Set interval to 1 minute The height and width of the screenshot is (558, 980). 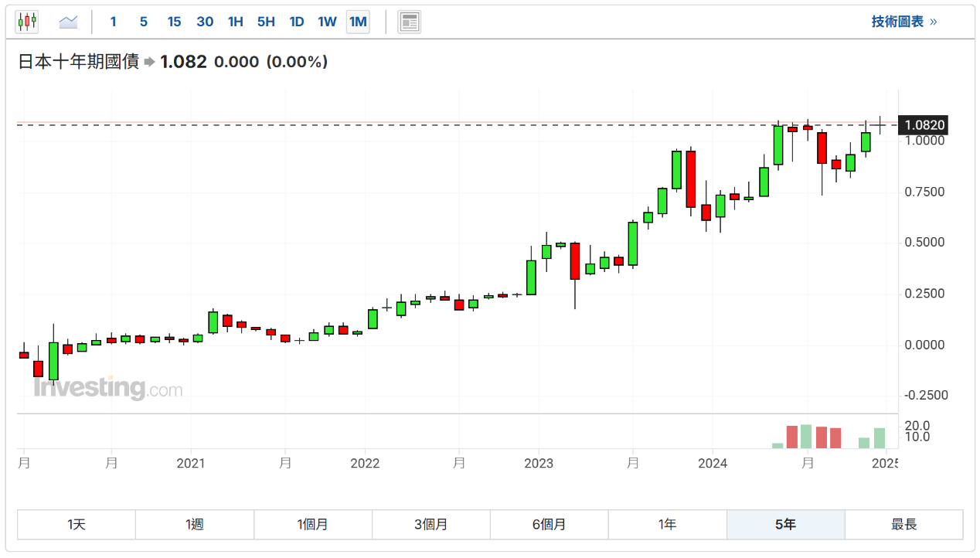[x=113, y=22]
